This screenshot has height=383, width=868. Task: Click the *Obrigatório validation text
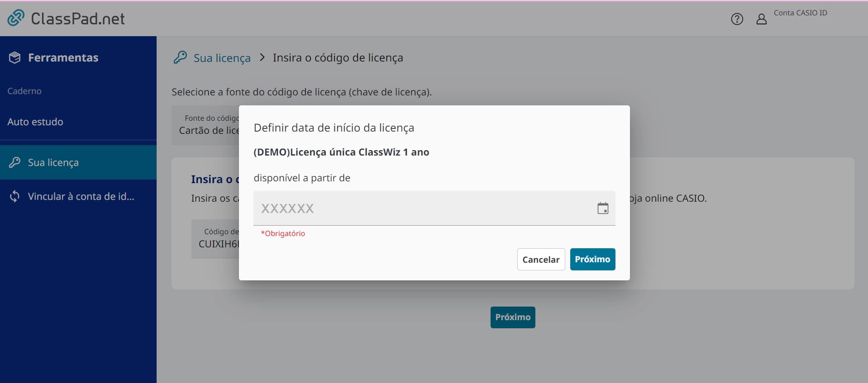[283, 233]
